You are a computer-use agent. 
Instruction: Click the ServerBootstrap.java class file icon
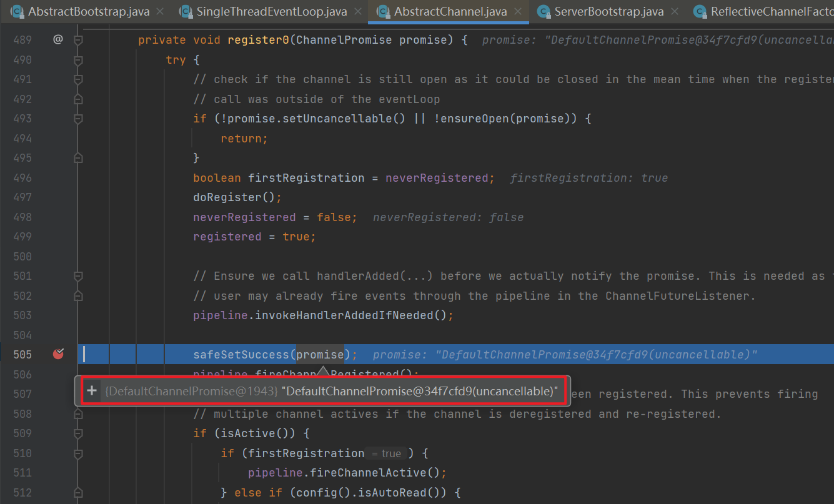544,11
